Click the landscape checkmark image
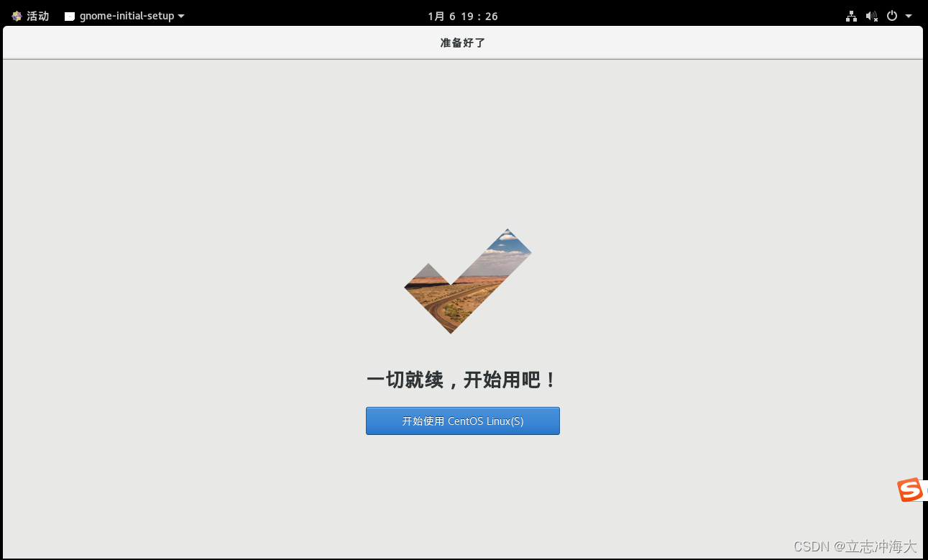The height and width of the screenshot is (560, 928). 468,281
